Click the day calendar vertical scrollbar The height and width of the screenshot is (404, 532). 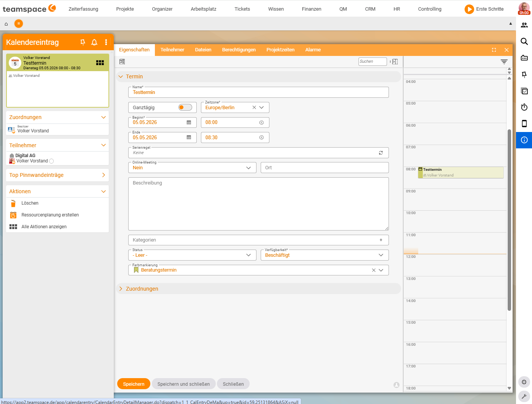pyautogui.click(x=509, y=220)
